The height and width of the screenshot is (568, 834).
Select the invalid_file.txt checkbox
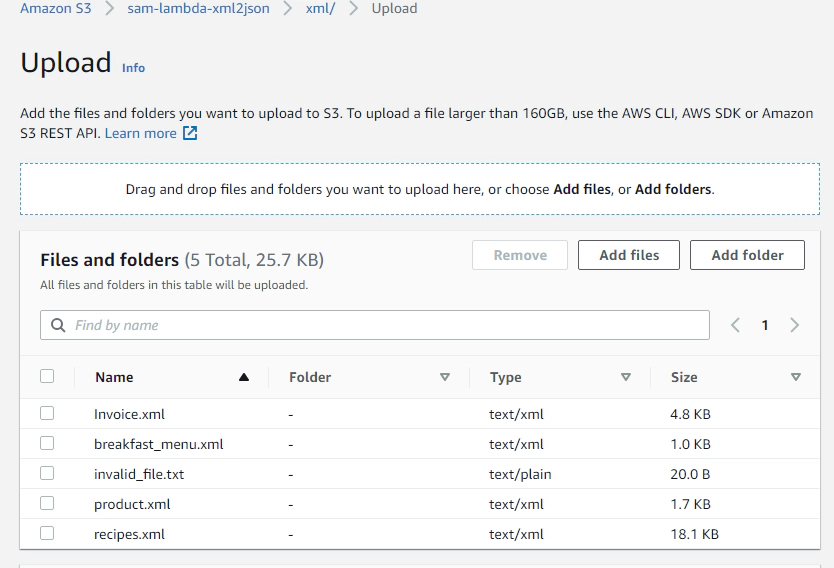(x=47, y=473)
